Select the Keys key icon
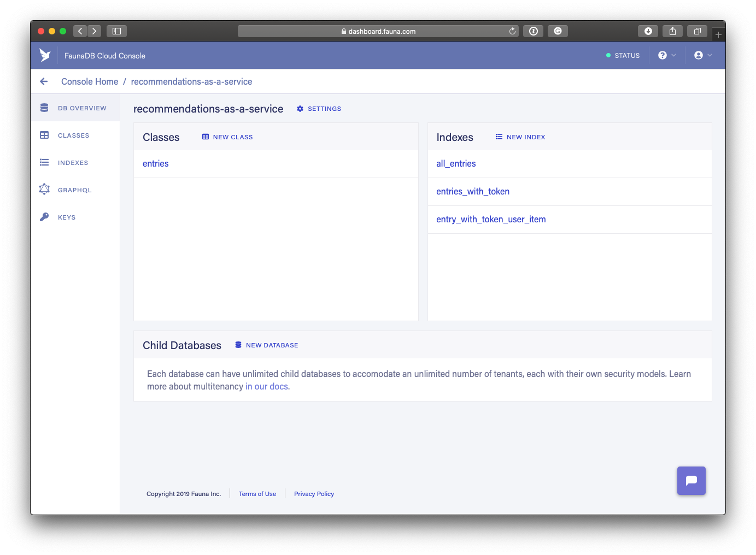This screenshot has width=756, height=555. click(44, 217)
